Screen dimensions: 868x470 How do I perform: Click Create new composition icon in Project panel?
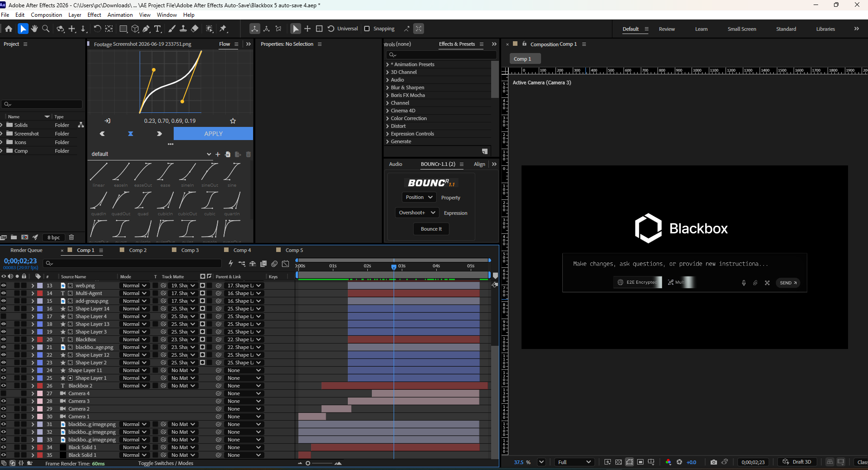24,237
